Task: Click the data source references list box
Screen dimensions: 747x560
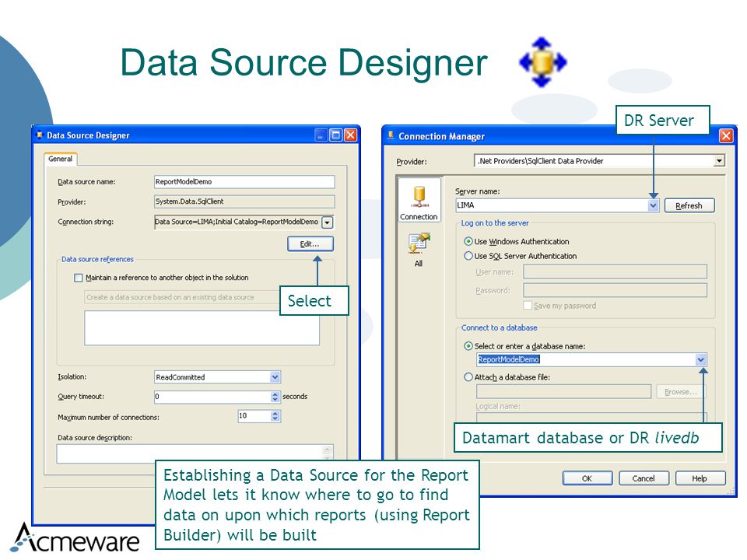Action: click(x=202, y=328)
